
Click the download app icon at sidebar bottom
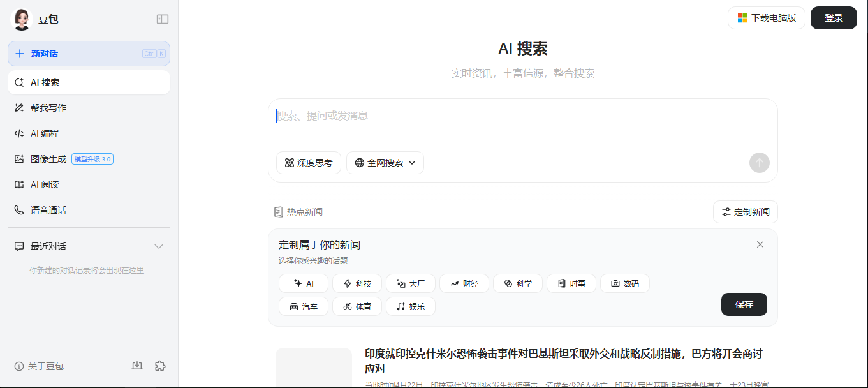click(x=136, y=366)
